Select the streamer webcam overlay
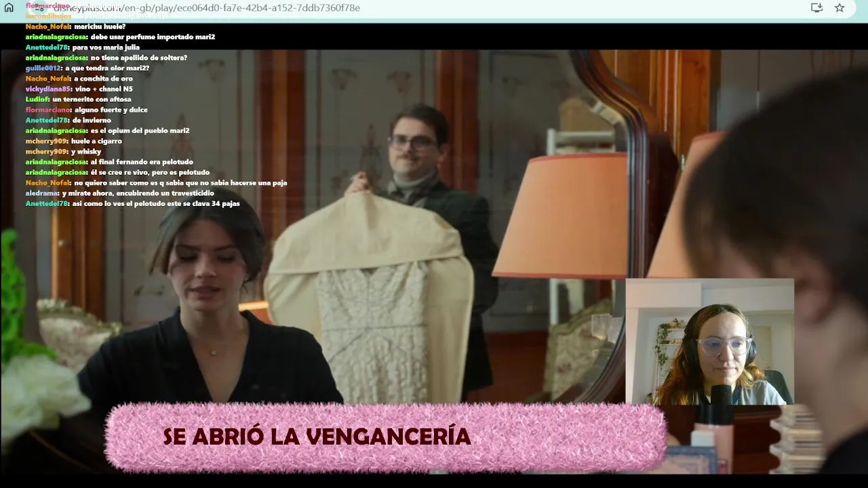 click(709, 342)
